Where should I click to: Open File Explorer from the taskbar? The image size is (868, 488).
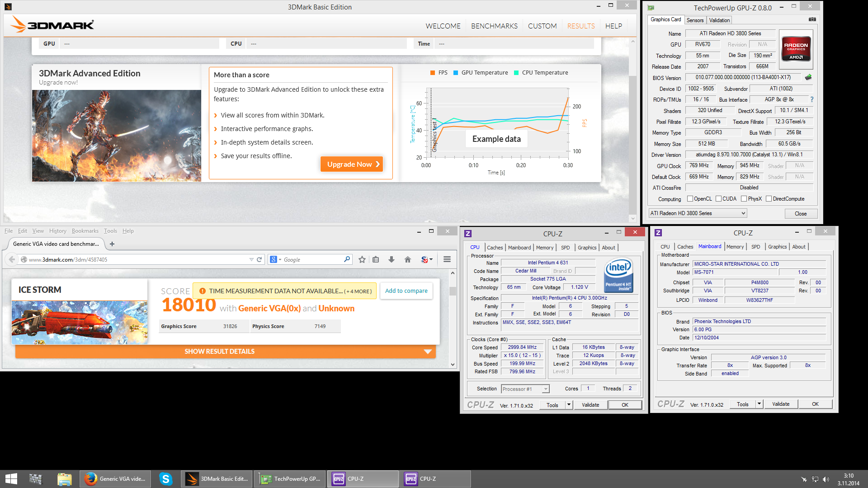coord(64,479)
